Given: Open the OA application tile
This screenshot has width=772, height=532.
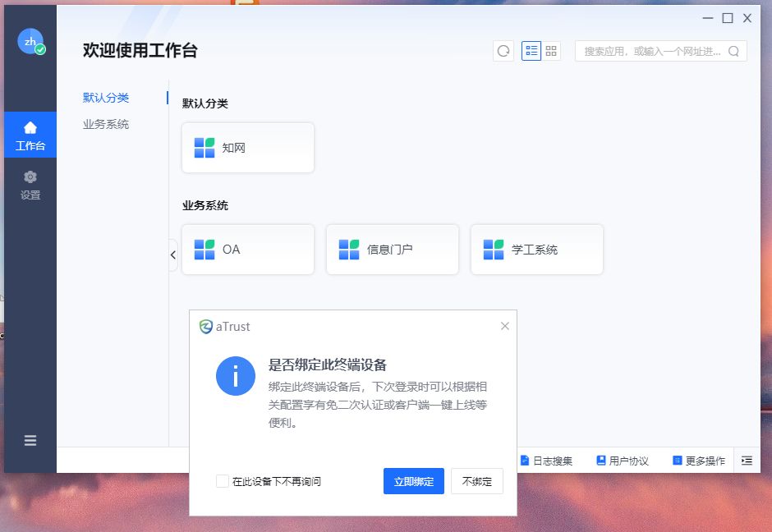Looking at the screenshot, I should (248, 250).
